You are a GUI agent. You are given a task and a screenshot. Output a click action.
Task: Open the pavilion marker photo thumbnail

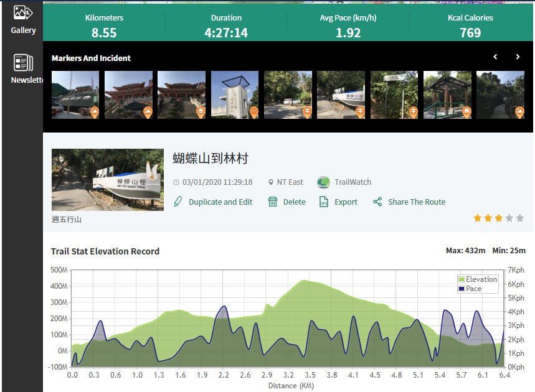click(447, 95)
